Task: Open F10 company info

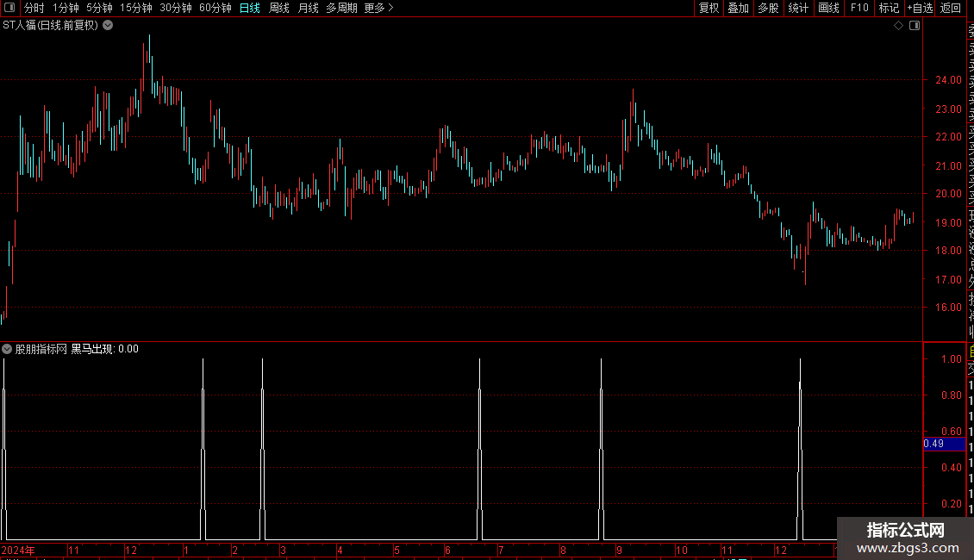Action: point(859,8)
